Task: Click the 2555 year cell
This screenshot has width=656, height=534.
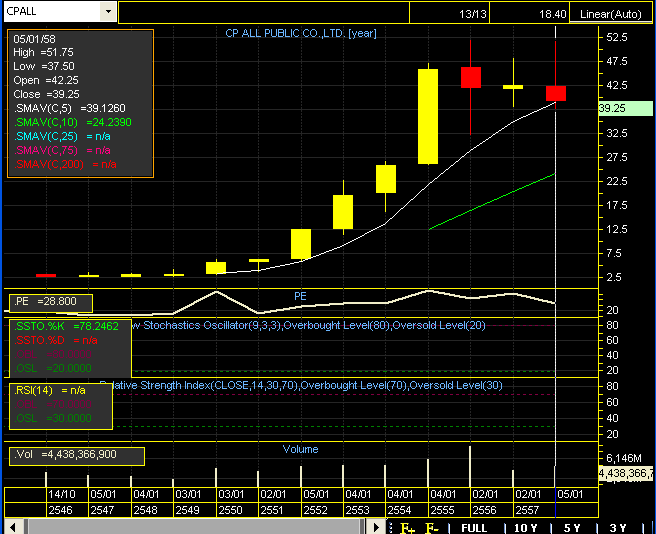Action: click(x=450, y=510)
